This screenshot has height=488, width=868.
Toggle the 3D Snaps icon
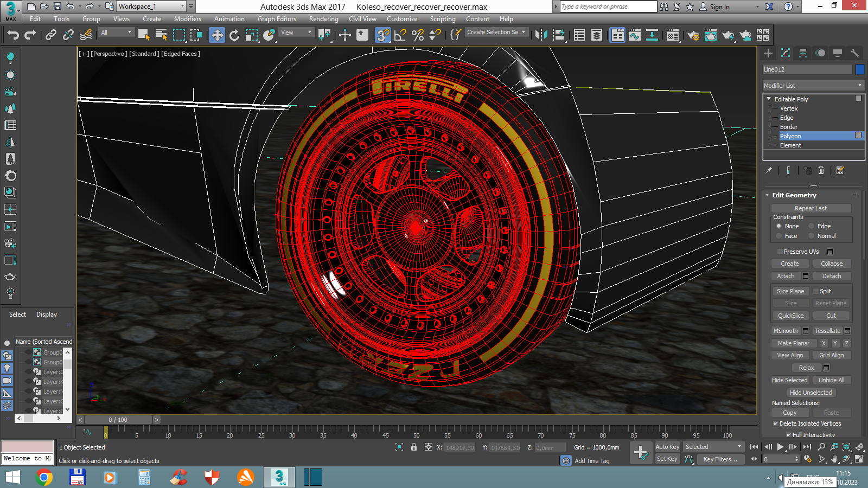point(383,35)
